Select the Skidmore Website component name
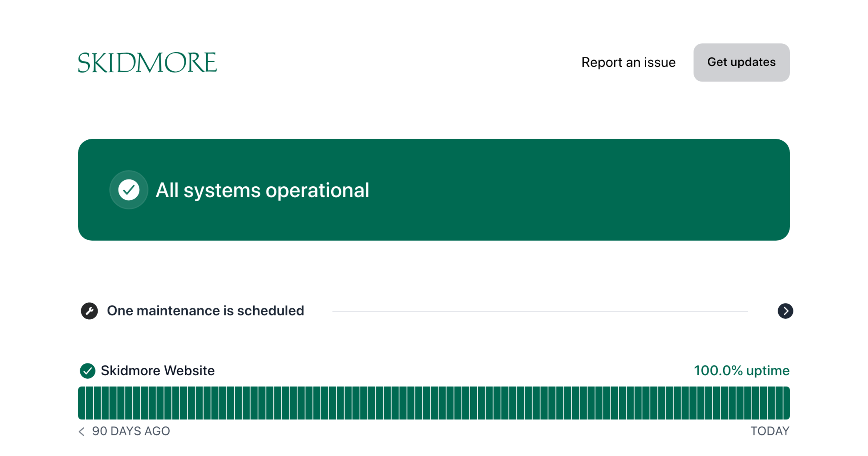Image resolution: width=868 pixels, height=456 pixels. click(x=158, y=371)
